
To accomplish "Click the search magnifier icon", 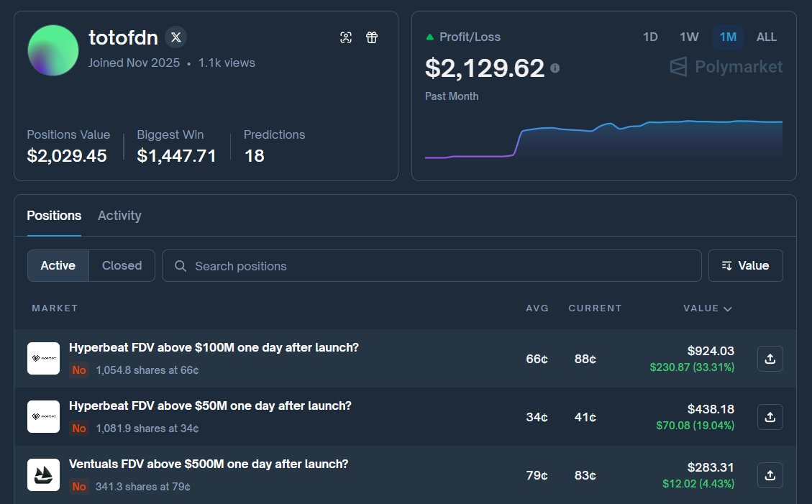I will [x=181, y=266].
